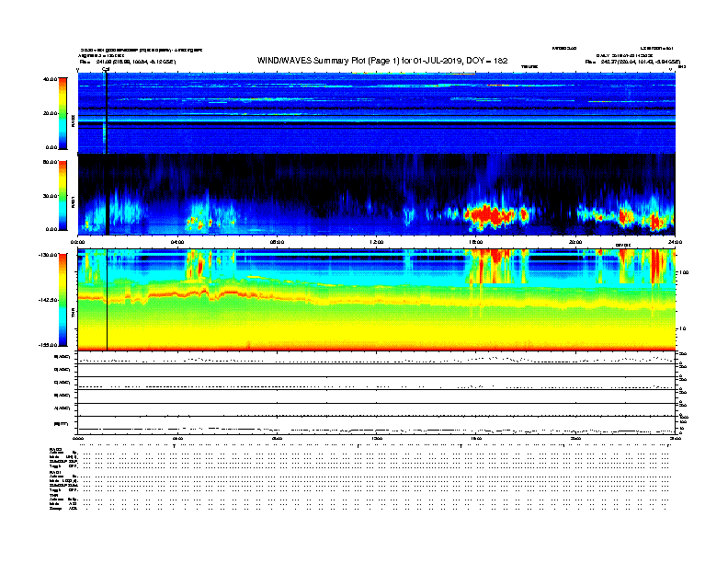The image size is (728, 563).
Task: Click the TNR header in the status table
Action: click(x=53, y=496)
